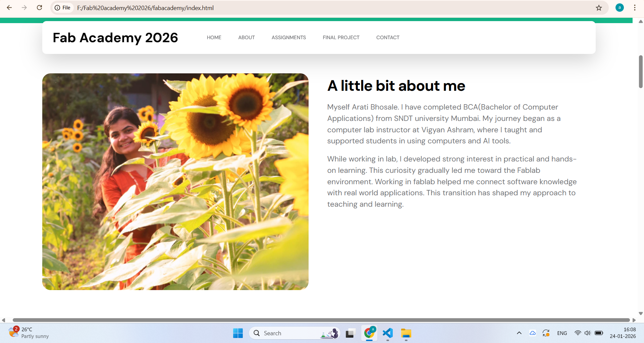644x343 pixels.
Task: Open the volume speaker tray icon
Action: point(587,333)
